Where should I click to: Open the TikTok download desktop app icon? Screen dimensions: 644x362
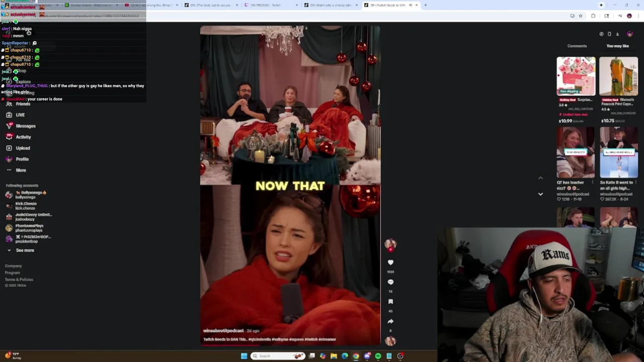617,34
